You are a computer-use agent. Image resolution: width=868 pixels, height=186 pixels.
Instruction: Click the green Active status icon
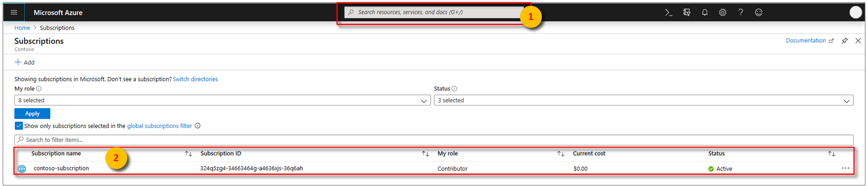711,169
